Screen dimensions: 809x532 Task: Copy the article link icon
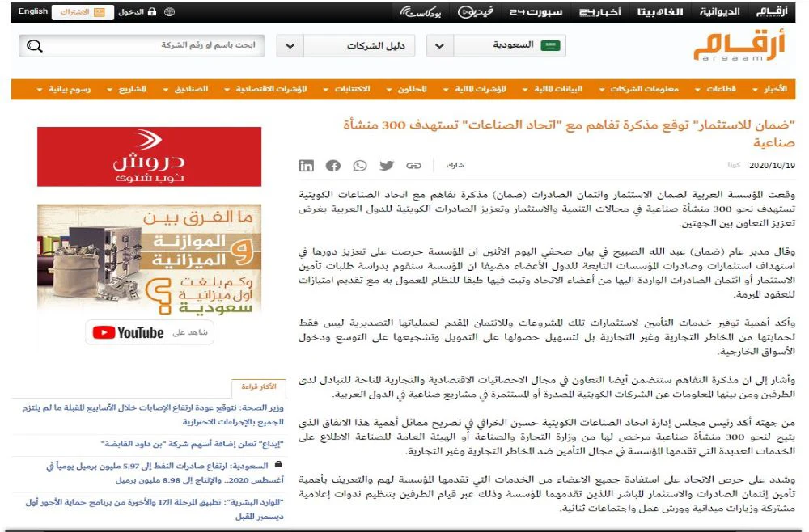tap(413, 166)
